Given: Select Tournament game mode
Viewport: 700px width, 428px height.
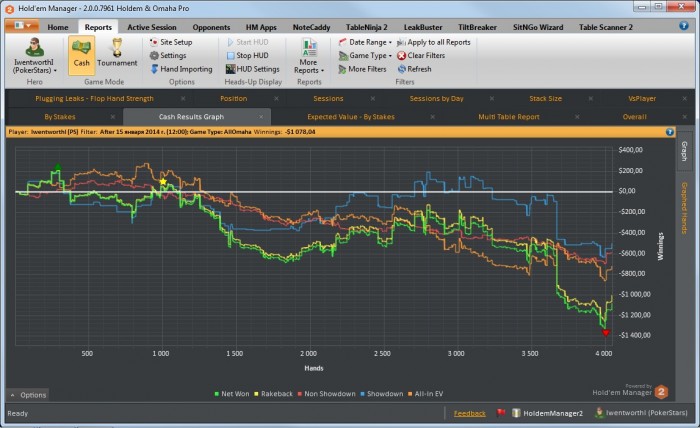Looking at the screenshot, I should coord(117,55).
